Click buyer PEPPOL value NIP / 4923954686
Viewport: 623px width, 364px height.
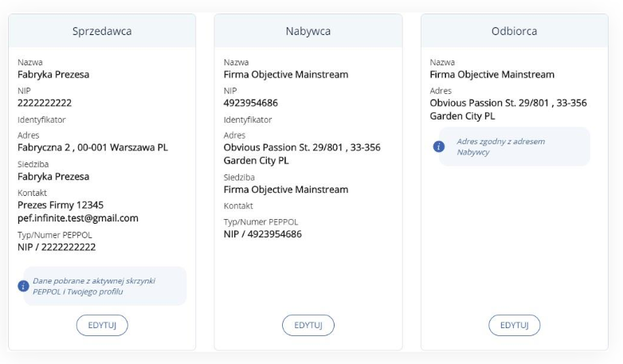pos(263,234)
